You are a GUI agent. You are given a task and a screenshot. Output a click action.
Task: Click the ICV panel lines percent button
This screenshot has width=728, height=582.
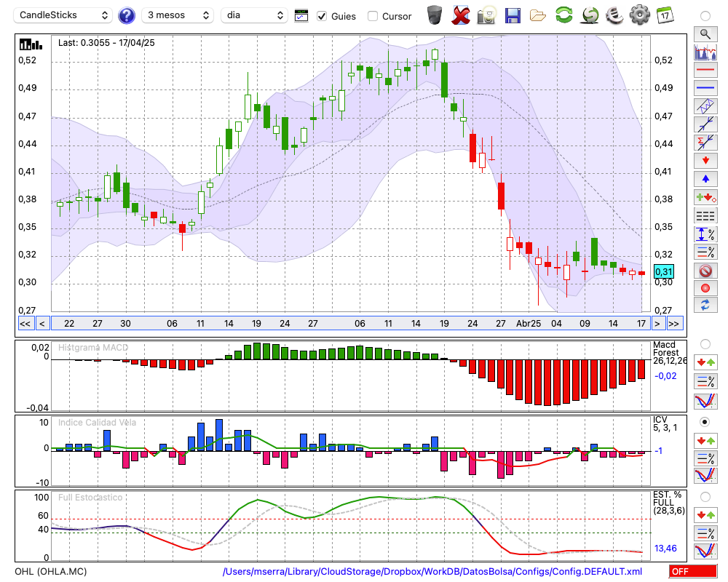(705, 458)
